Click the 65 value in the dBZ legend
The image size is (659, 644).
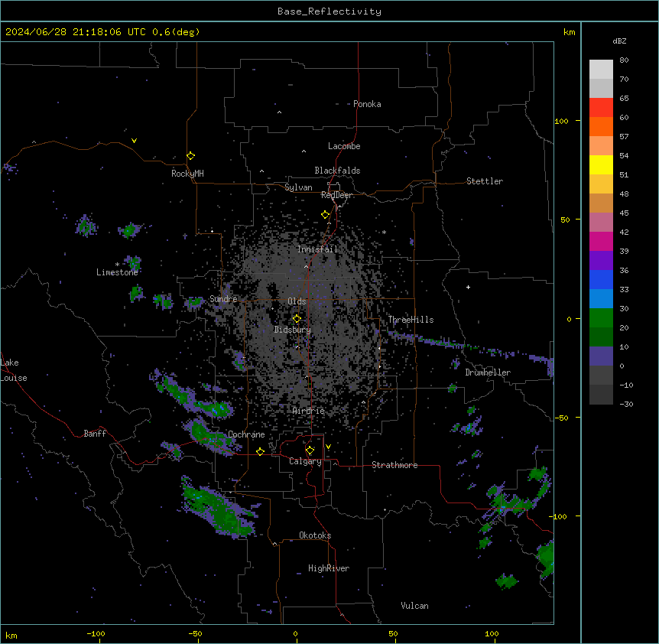[x=624, y=98]
